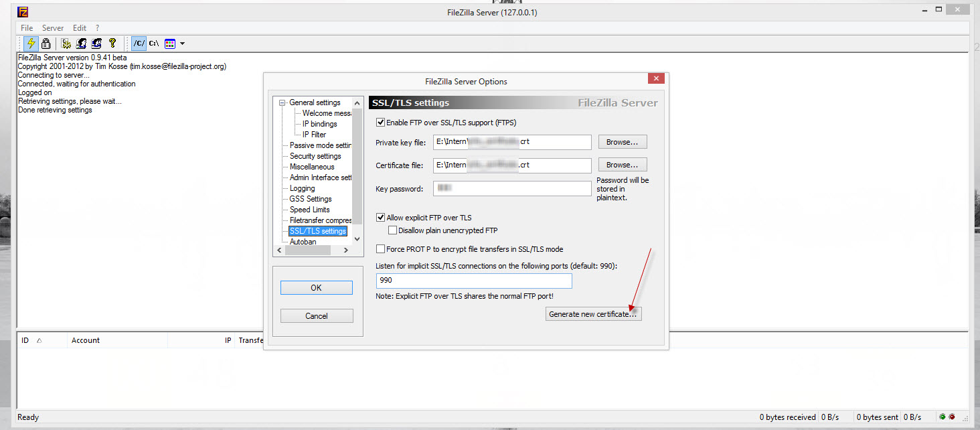
Task: Toggle Enable FTP over SSL/TLS support checkbox
Action: 381,123
